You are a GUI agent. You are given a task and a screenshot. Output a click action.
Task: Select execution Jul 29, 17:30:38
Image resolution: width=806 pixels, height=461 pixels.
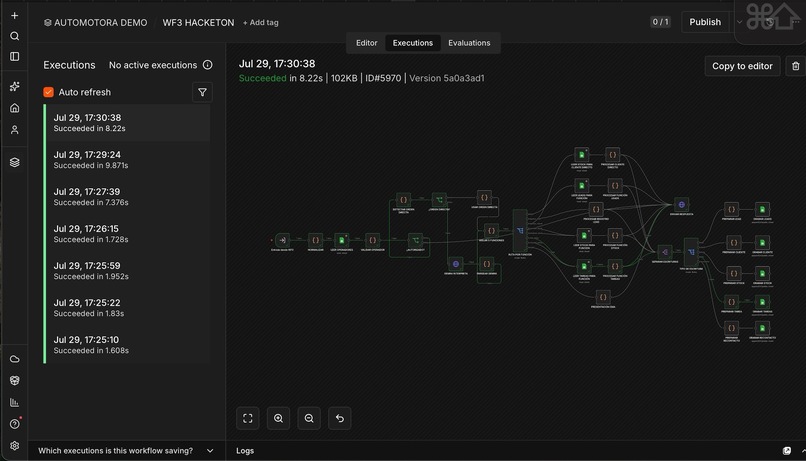tap(128, 123)
